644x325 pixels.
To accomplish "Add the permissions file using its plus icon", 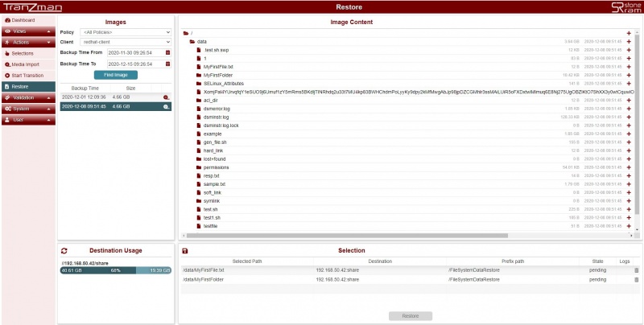I will (x=629, y=167).
